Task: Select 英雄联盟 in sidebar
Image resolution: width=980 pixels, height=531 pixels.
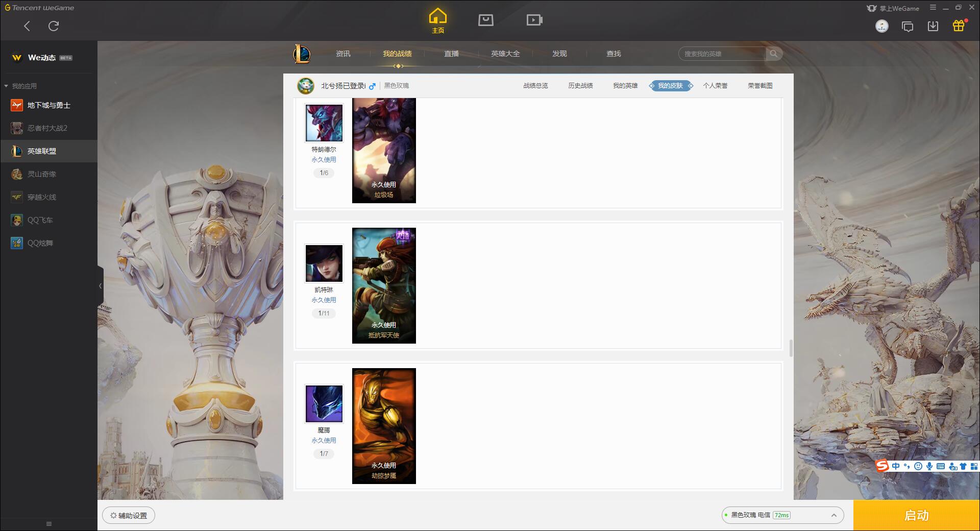Action: click(48, 151)
